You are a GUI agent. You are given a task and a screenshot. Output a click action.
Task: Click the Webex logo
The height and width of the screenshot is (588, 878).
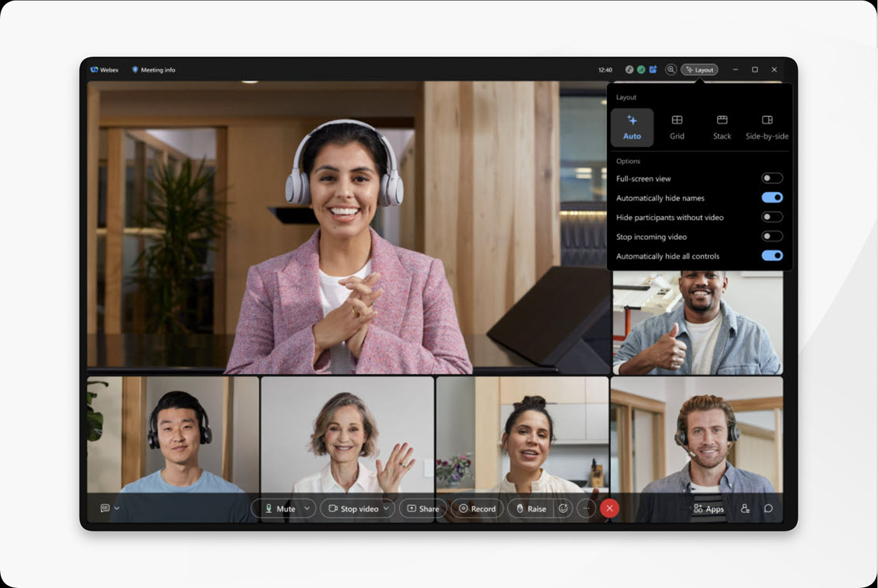105,70
